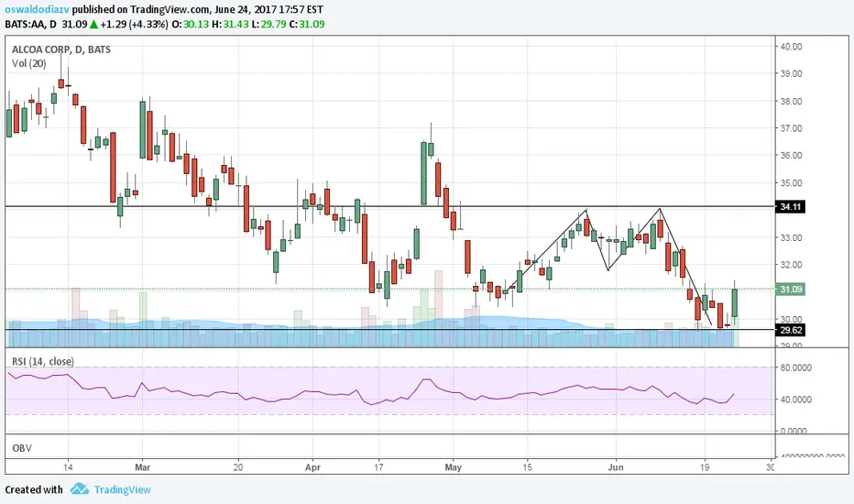Viewport: 854px width, 504px height.
Task: Open the TradingView link at bottom
Action: pos(123,489)
